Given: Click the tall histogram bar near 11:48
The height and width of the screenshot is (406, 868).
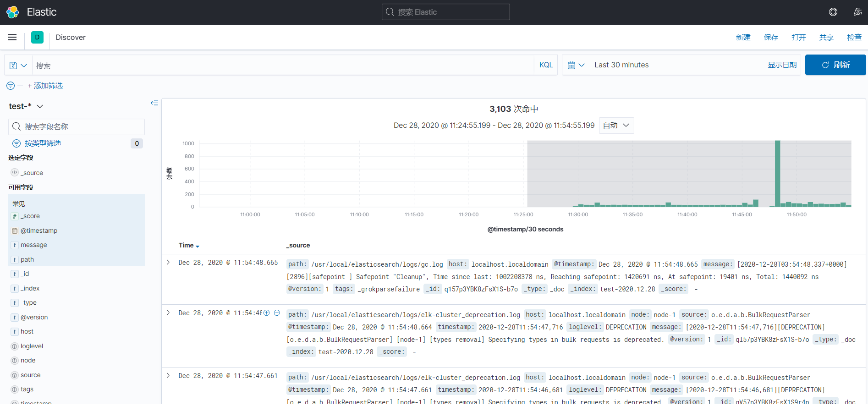Looking at the screenshot, I should click(777, 174).
